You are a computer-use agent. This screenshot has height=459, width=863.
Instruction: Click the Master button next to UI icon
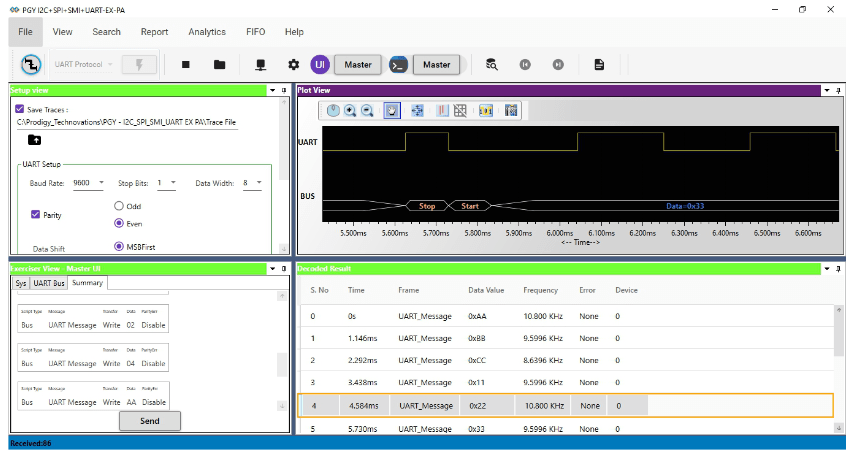coord(357,65)
